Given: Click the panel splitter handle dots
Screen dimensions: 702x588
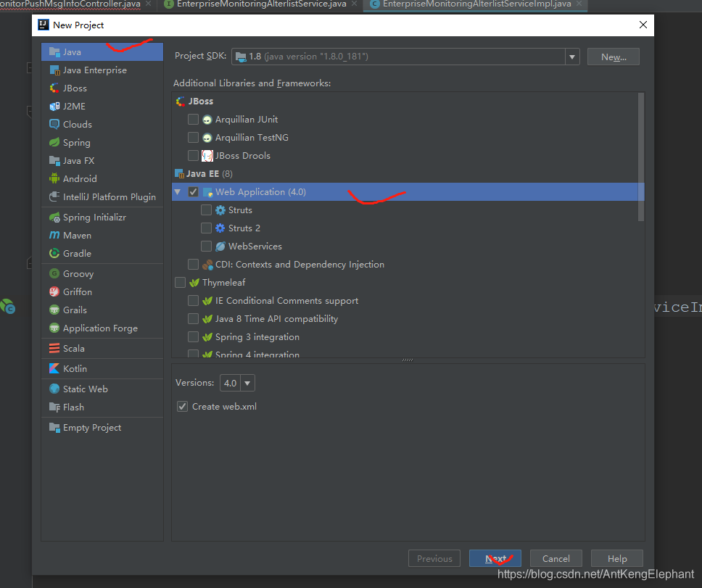Looking at the screenshot, I should 408,360.
